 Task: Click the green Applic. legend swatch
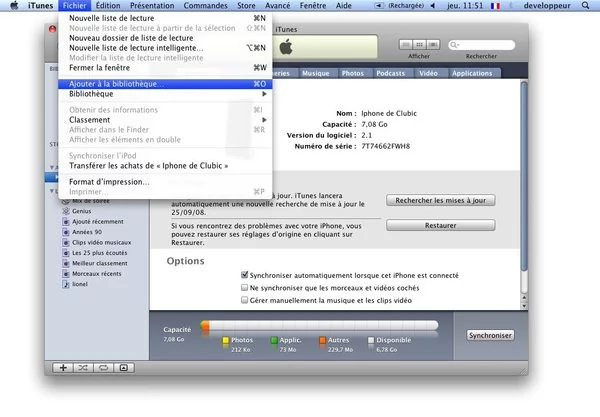point(274,340)
